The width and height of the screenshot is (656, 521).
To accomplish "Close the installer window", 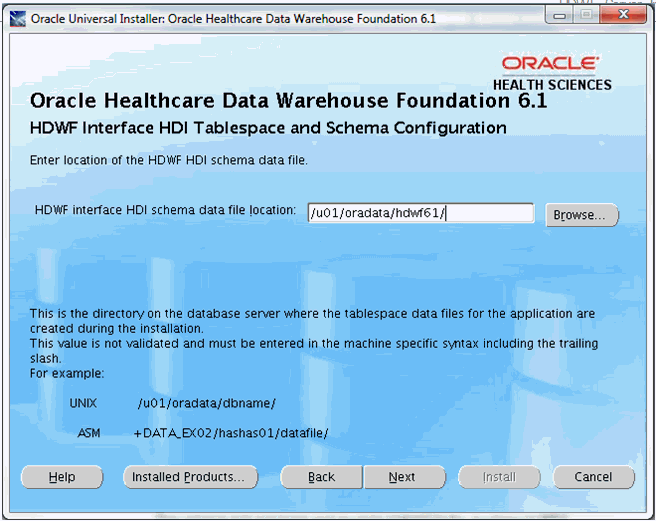I will (x=623, y=15).
